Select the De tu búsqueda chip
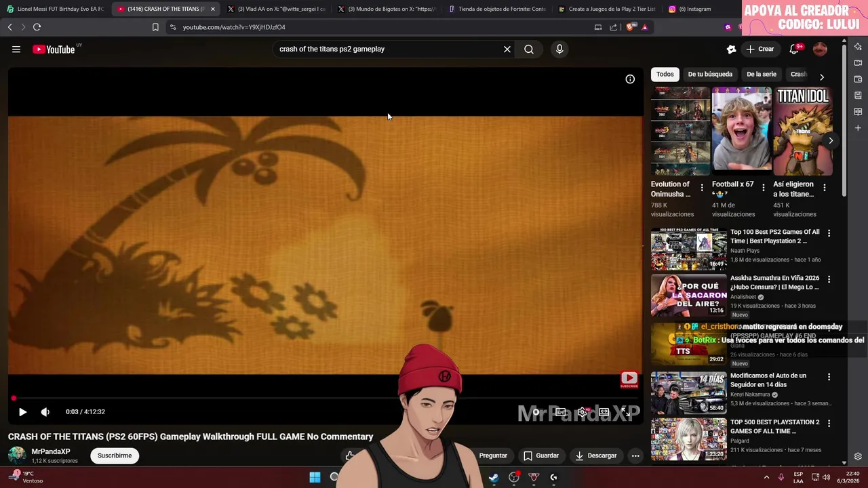 click(710, 74)
